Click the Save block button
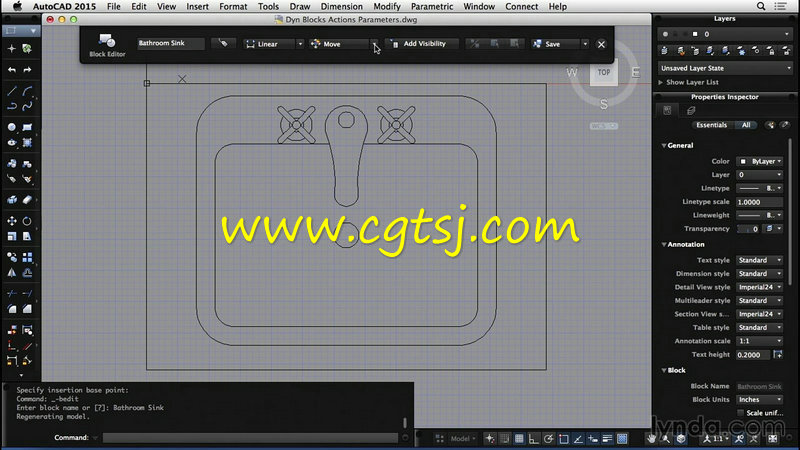The image size is (800, 450). point(555,44)
